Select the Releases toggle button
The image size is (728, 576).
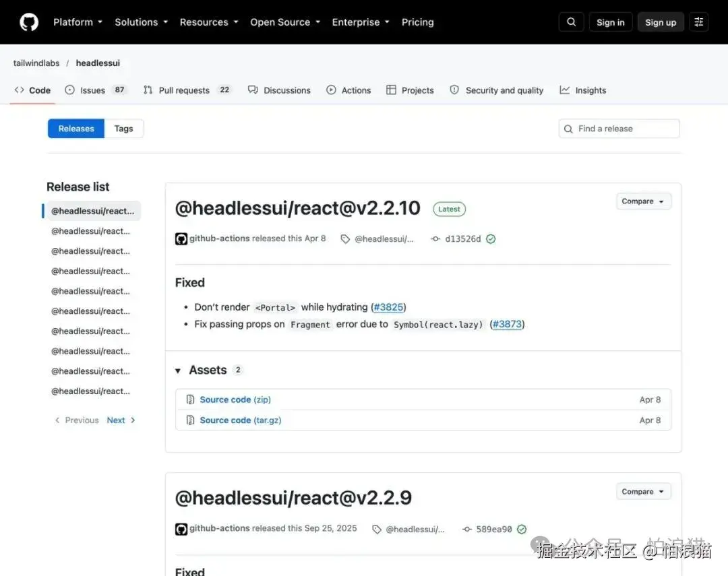(76, 129)
